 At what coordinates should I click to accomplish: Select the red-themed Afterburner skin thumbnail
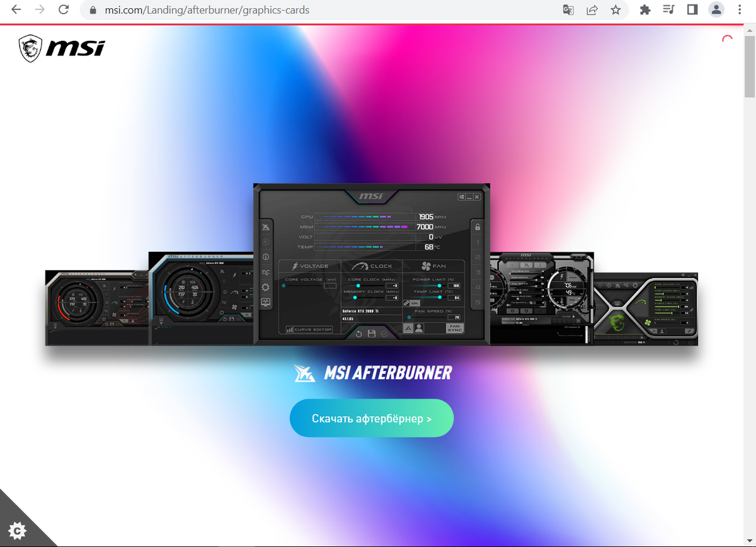[96, 308]
